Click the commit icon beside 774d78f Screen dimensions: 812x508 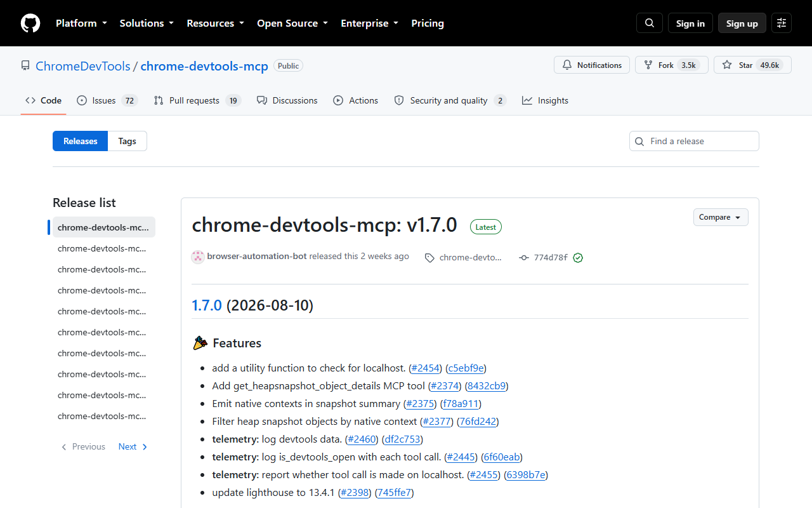(x=524, y=258)
